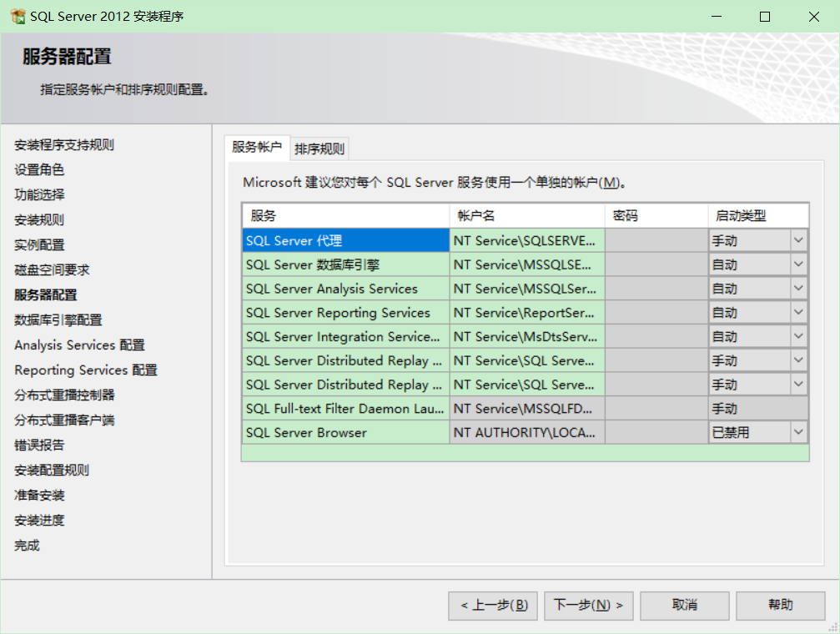Click 错误报告 step in sidebar
Viewport: 840px width, 634px height.
click(x=39, y=445)
